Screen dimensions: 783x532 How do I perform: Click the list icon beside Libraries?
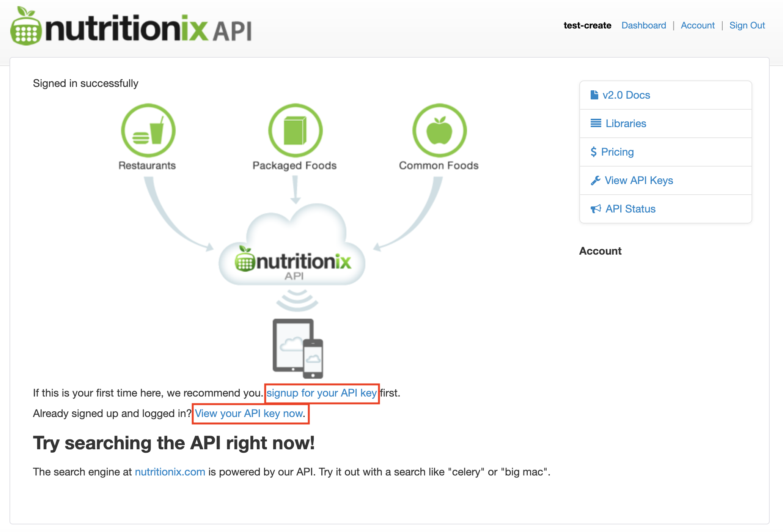596,123
